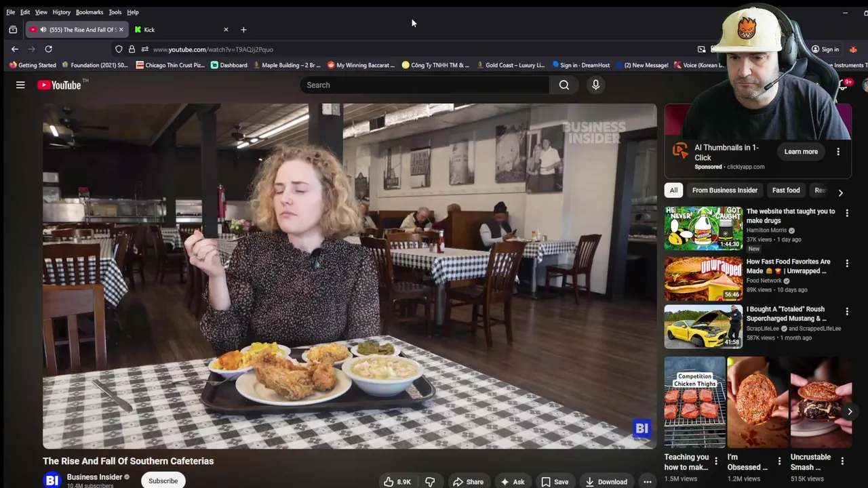Open menu for 'How Fast Food Favorites' video
The width and height of the screenshot is (868, 488).
point(847,263)
